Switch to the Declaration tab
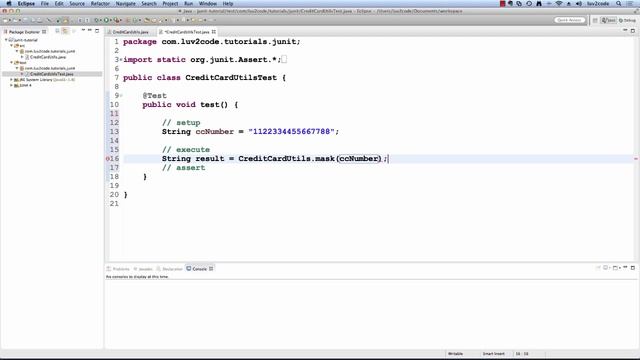The height and width of the screenshot is (360, 640). tap(169, 269)
